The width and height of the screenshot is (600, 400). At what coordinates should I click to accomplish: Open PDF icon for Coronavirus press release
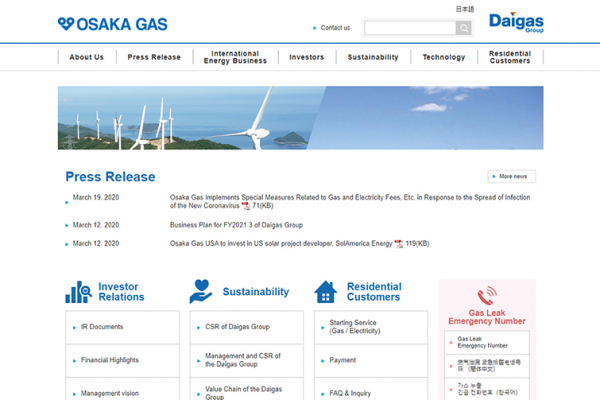(246, 206)
